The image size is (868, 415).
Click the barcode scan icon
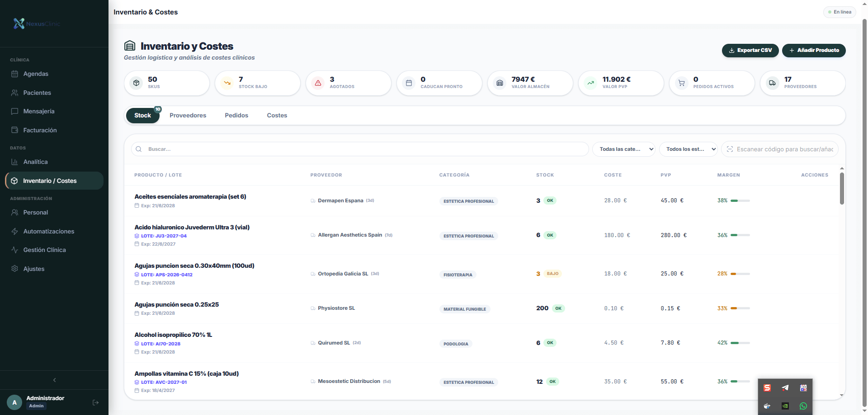730,149
